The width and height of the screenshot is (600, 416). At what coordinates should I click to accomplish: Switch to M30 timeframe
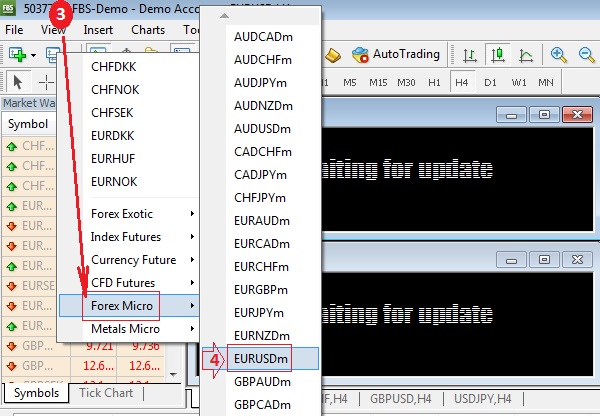click(x=406, y=82)
